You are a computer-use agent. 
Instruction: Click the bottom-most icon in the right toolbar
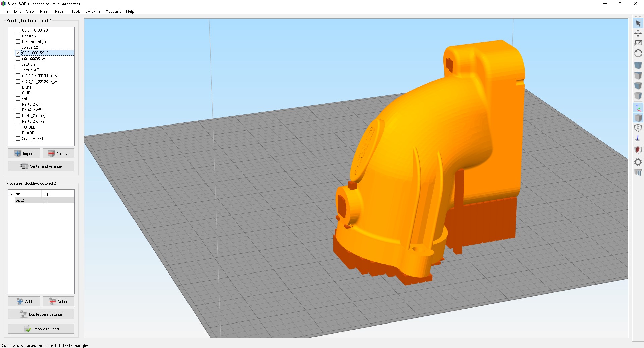point(638,172)
